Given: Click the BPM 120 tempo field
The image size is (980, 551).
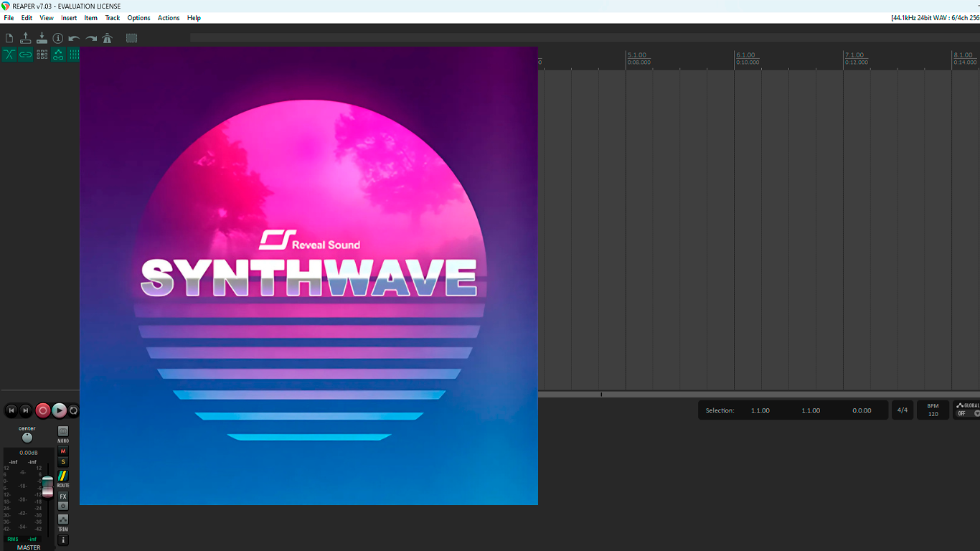Looking at the screenshot, I should tap(933, 410).
